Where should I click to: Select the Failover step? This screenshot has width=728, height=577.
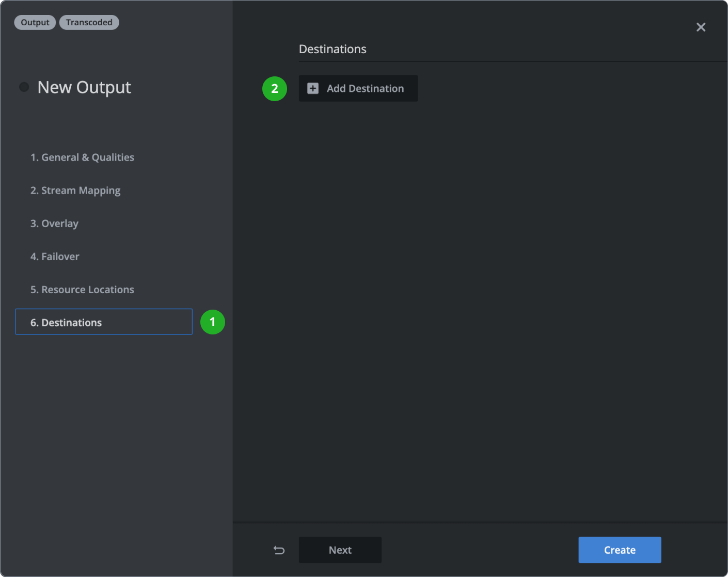tap(55, 257)
